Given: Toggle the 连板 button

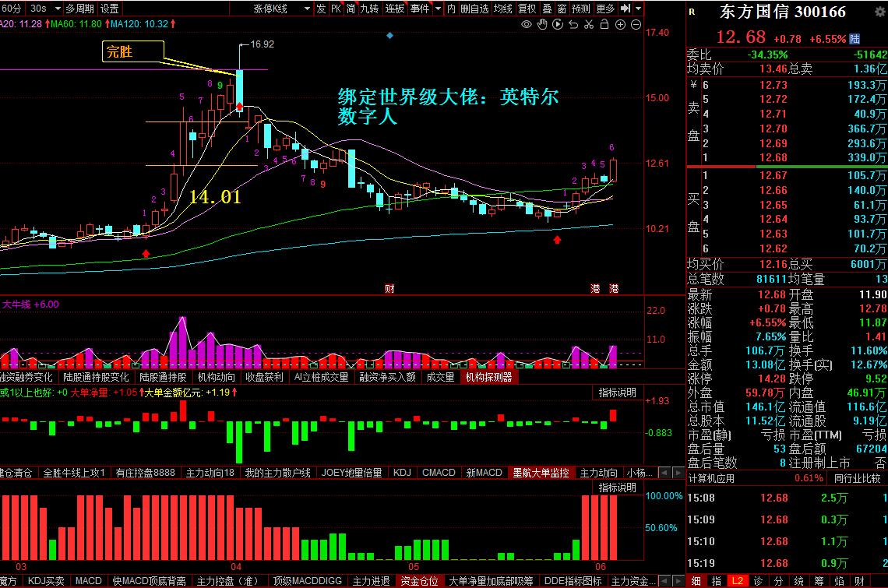Looking at the screenshot, I should tap(395, 9).
